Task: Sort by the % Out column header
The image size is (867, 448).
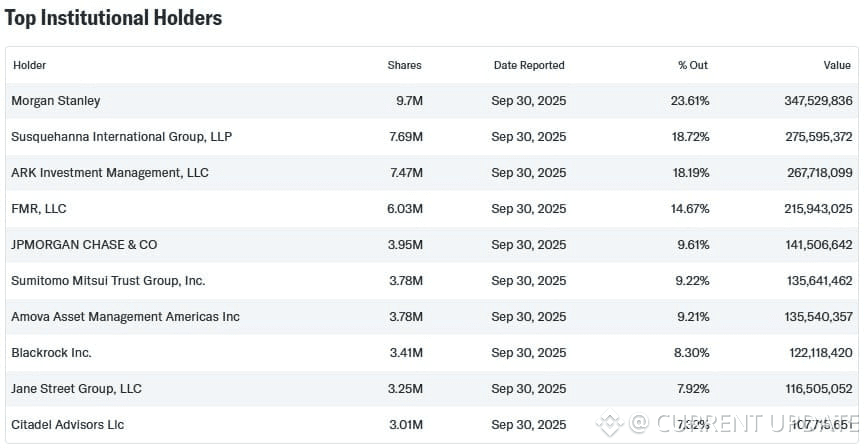Action: click(x=692, y=65)
